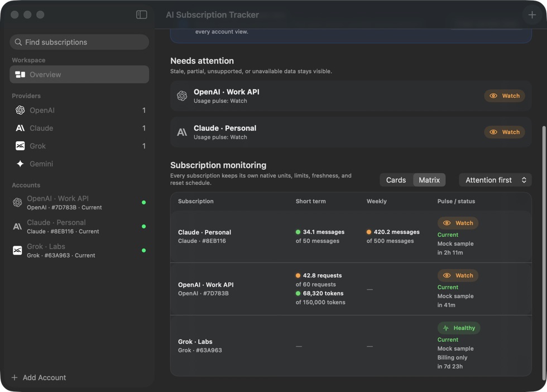The image size is (547, 392).
Task: Click the Subscription monitoring heading
Action: tap(218, 165)
